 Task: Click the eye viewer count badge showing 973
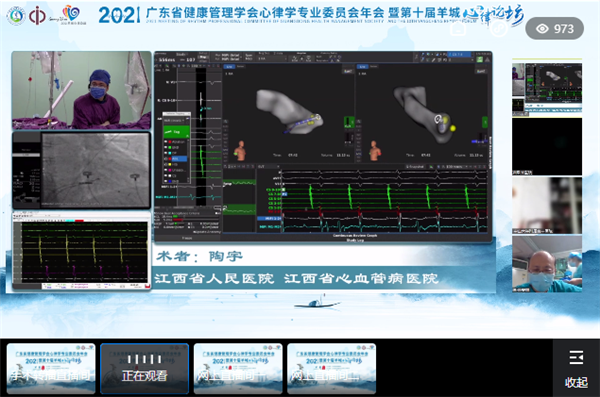[x=554, y=28]
